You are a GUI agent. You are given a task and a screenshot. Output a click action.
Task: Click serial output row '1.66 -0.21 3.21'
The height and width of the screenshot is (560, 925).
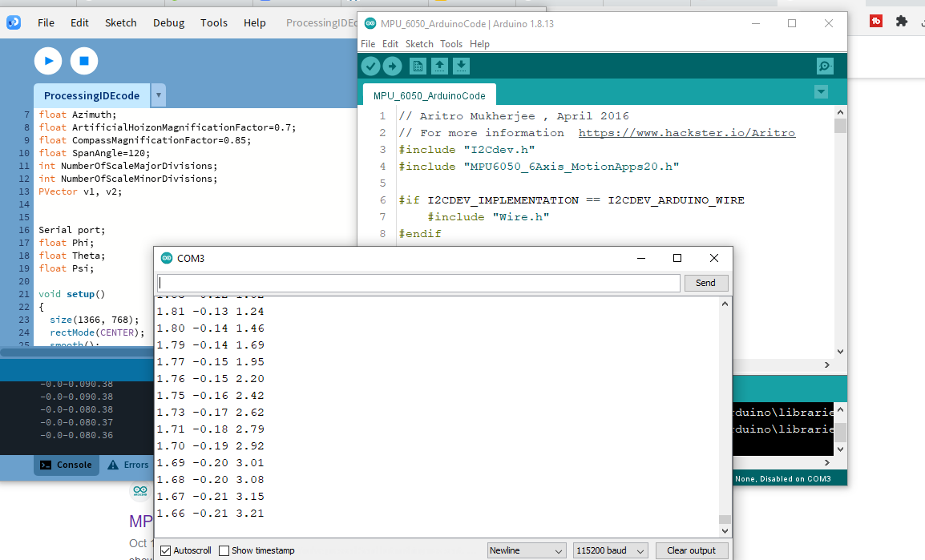coord(210,514)
